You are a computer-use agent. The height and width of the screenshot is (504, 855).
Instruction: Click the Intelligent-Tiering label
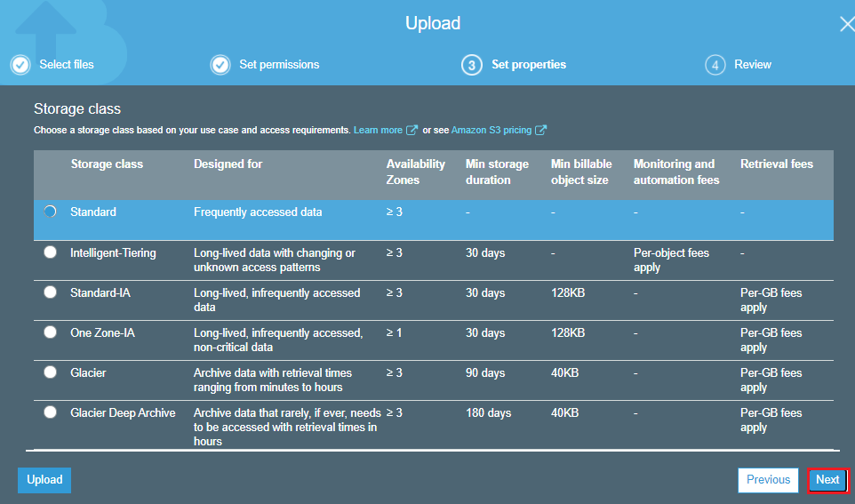click(x=113, y=253)
